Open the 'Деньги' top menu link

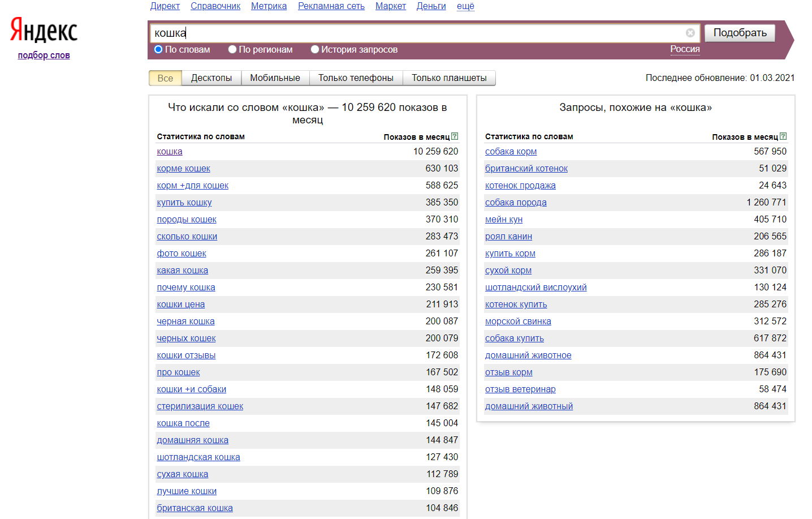pos(431,6)
